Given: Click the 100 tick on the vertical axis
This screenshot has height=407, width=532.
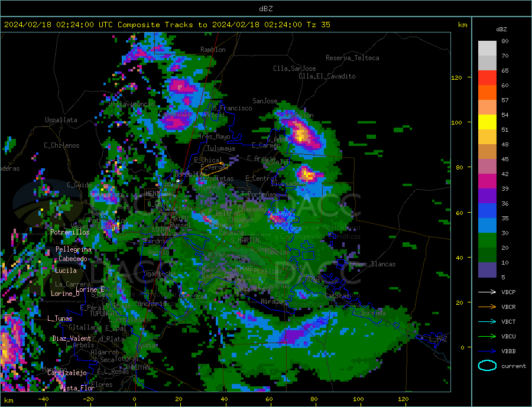Looking at the screenshot, I should [x=457, y=122].
